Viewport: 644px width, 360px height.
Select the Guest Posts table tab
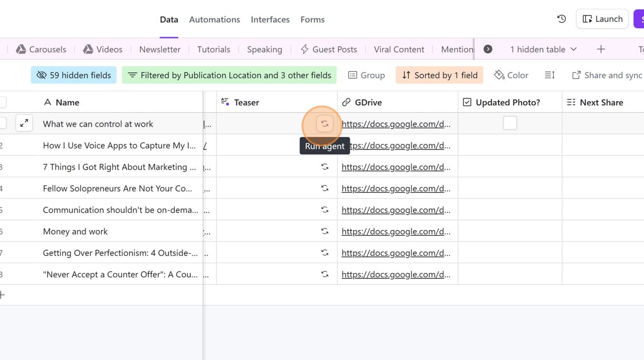[x=335, y=49]
